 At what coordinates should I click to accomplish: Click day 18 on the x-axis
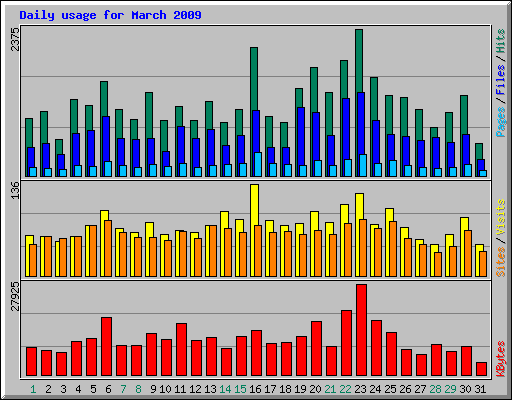(285, 389)
